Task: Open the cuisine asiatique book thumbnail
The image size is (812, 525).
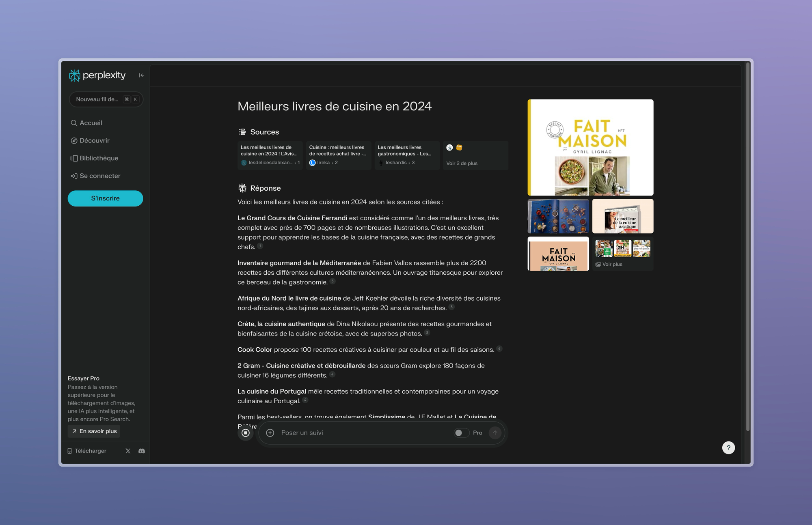Action: pos(623,216)
